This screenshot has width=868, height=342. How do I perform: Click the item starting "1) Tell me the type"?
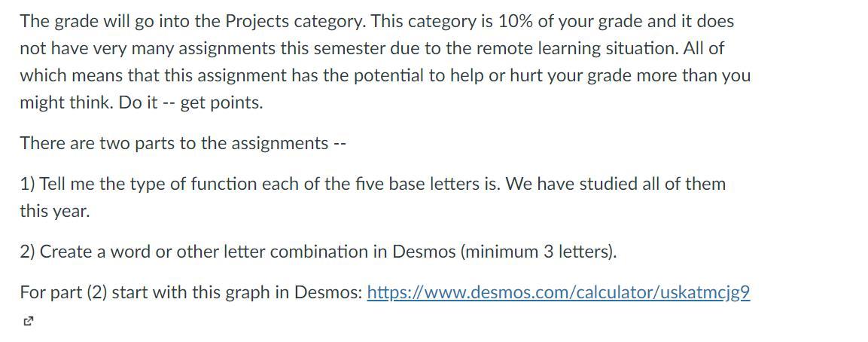373,197
